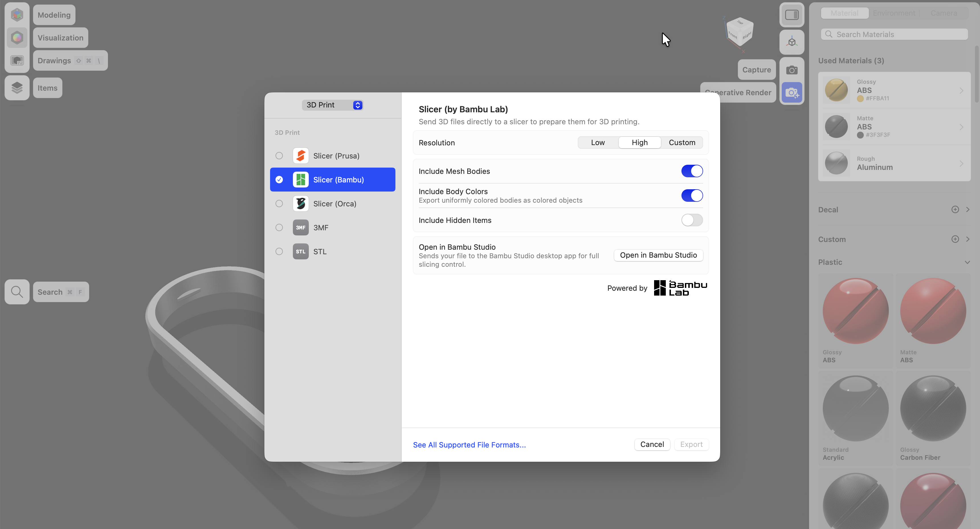
Task: Click the Prusa slicer app icon
Action: [x=301, y=156]
